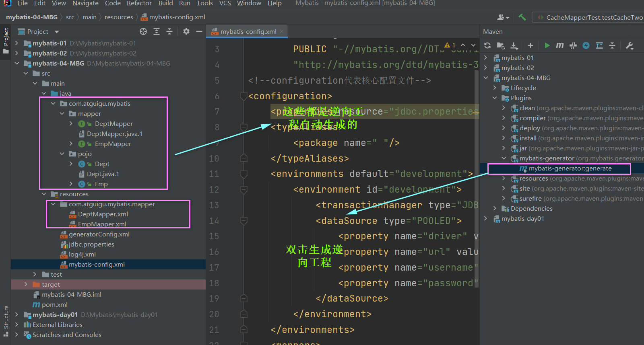Open the Build menu
Viewport: 644px width, 345px height.
click(x=165, y=3)
